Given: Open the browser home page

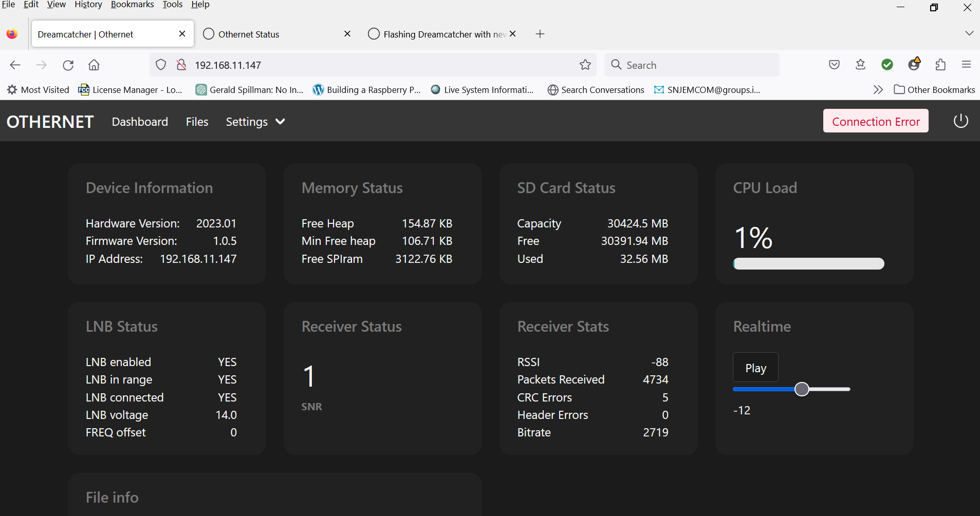Looking at the screenshot, I should (94, 65).
